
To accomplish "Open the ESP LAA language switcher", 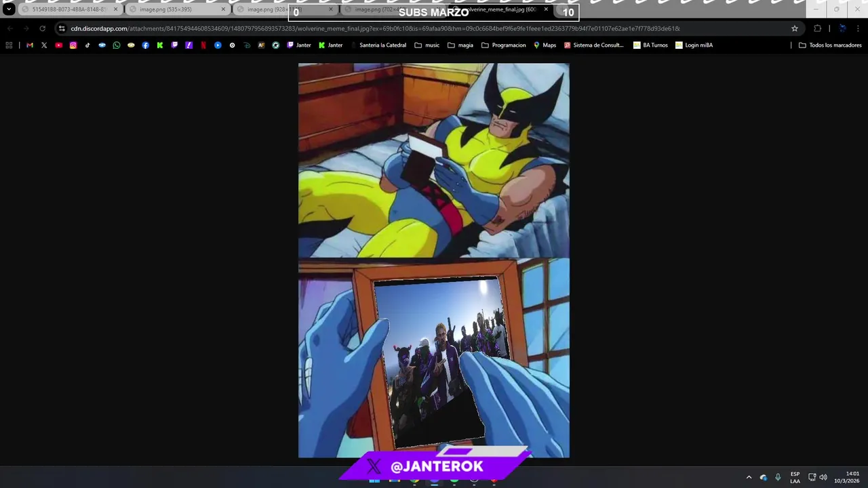I will coord(795,477).
